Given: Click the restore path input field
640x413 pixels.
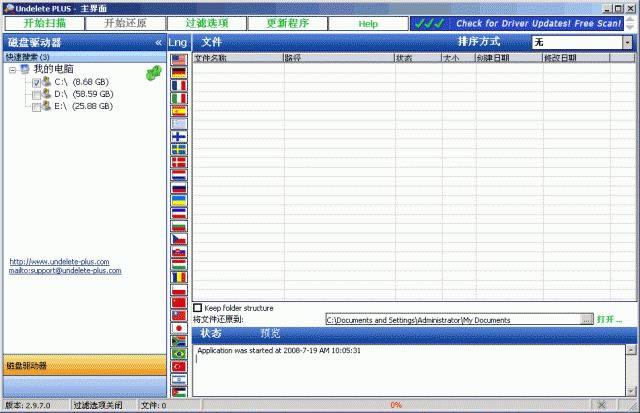Looking at the screenshot, I should click(x=453, y=320).
